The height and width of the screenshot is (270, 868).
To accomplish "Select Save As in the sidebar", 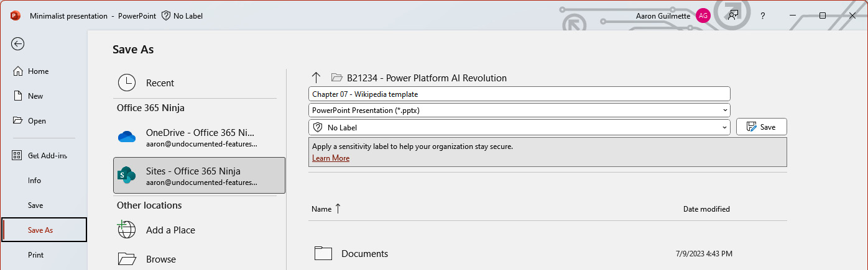I will [x=44, y=230].
